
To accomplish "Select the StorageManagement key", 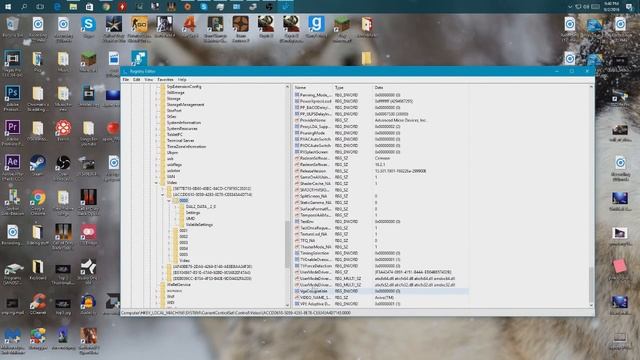I will [x=185, y=104].
